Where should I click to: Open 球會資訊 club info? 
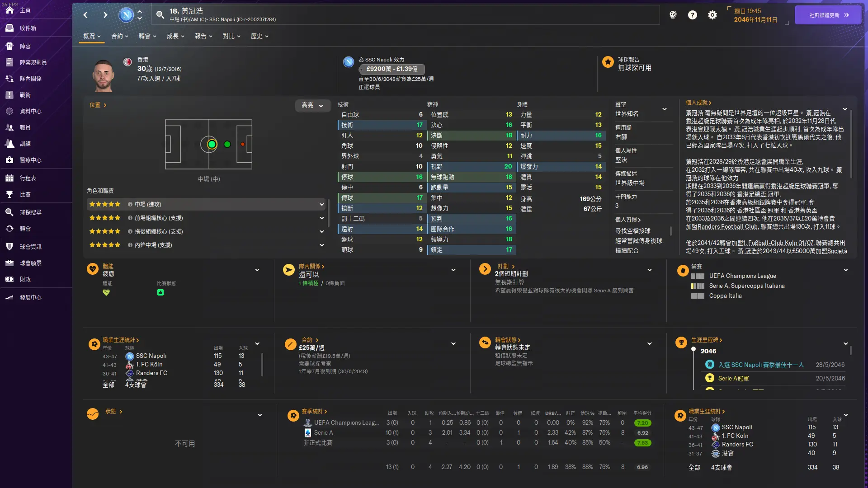(x=30, y=247)
